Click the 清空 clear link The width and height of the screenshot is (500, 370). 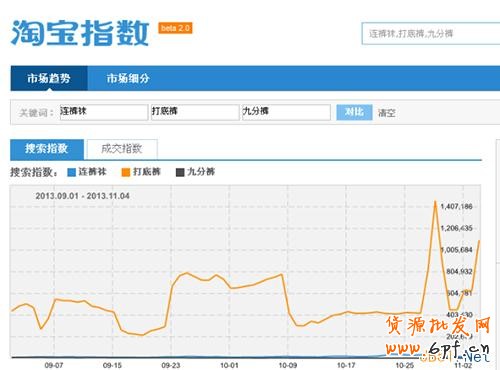tap(387, 113)
